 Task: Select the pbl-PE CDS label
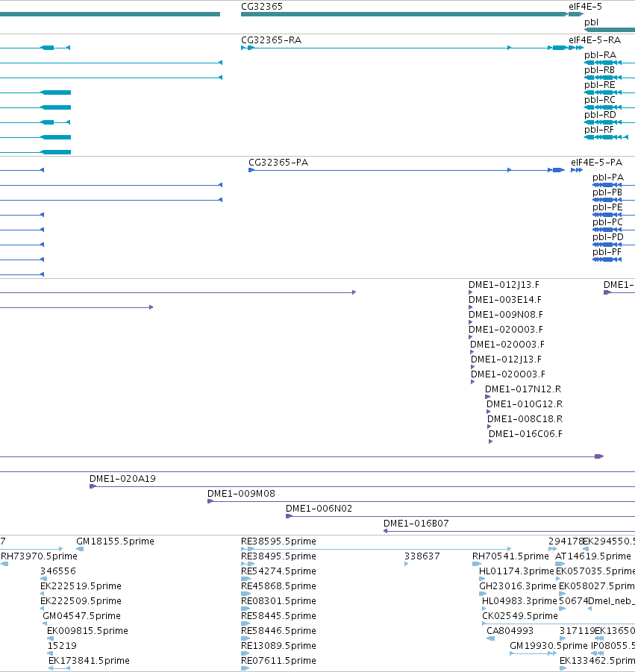pos(607,207)
